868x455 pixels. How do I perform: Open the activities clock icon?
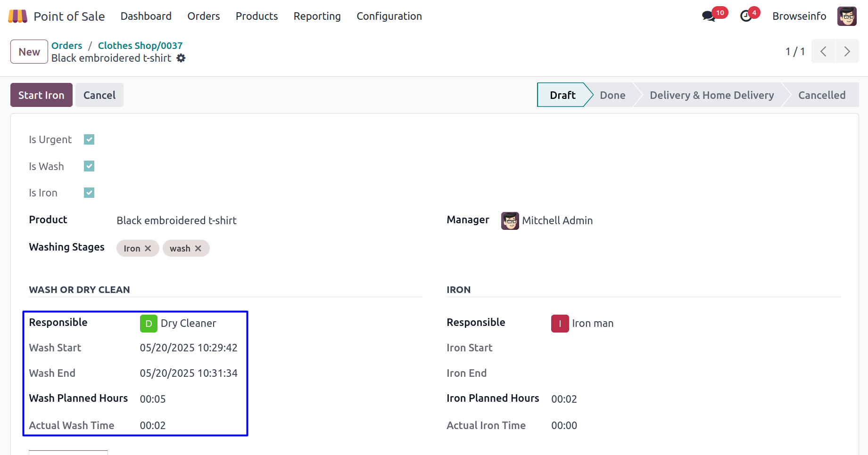click(746, 16)
